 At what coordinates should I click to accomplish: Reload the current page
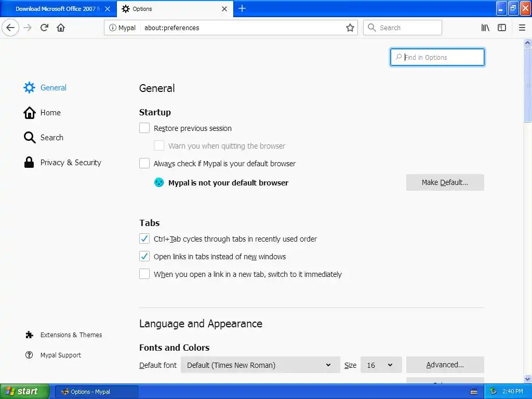pyautogui.click(x=44, y=28)
